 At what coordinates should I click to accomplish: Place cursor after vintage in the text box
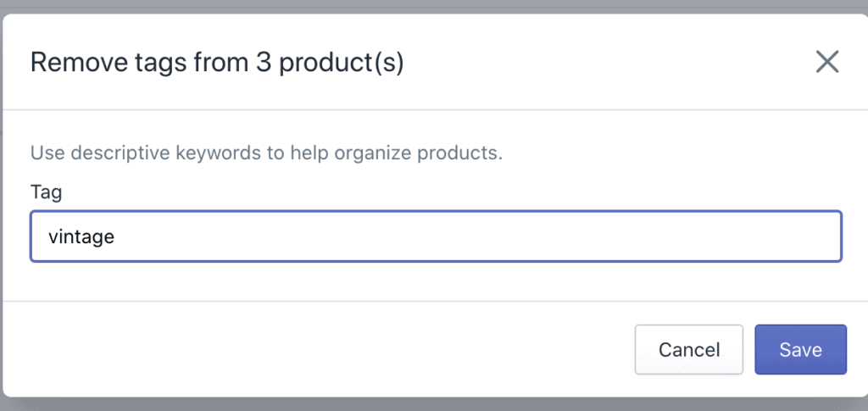[116, 236]
